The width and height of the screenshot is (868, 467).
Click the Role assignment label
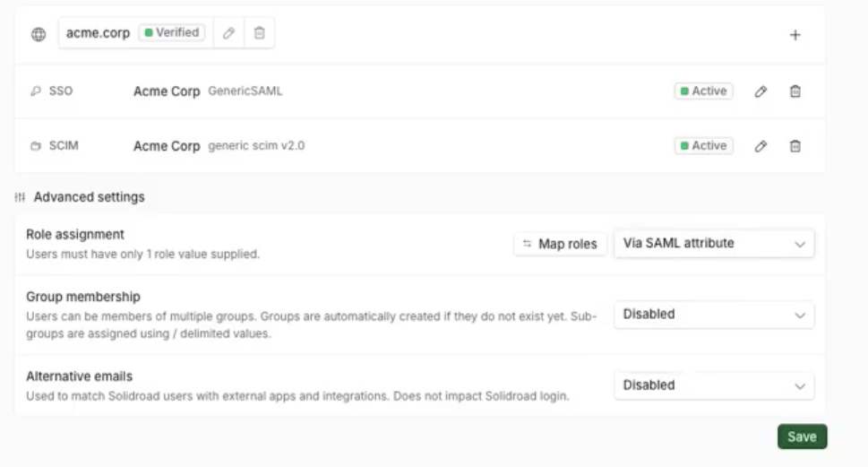point(75,234)
